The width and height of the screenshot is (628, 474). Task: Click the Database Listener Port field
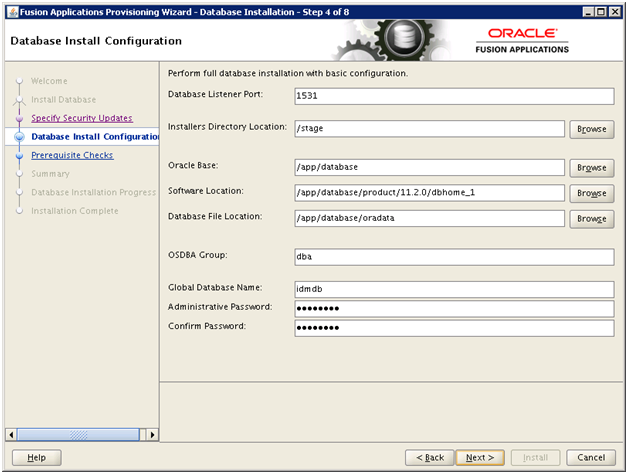[454, 96]
